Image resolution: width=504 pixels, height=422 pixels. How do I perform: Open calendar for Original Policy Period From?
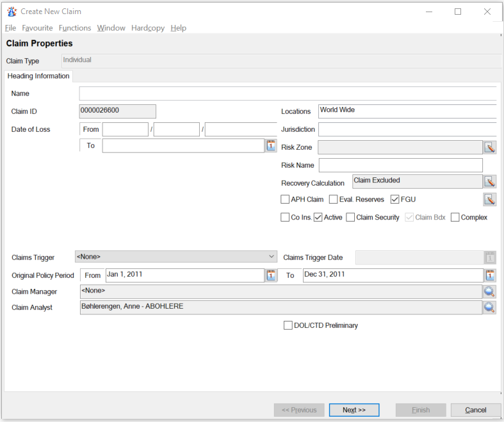click(271, 275)
